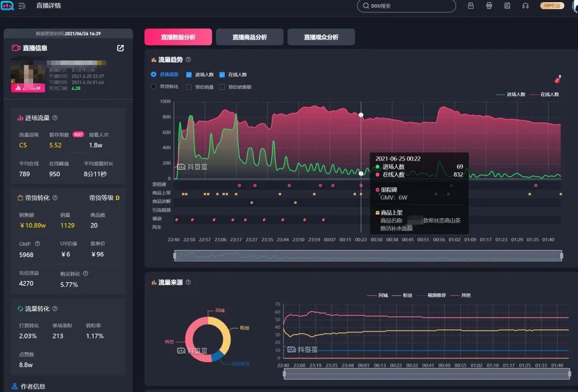The height and width of the screenshot is (392, 578).
Task: Click the red pin icon on chart
Action: click(557, 79)
